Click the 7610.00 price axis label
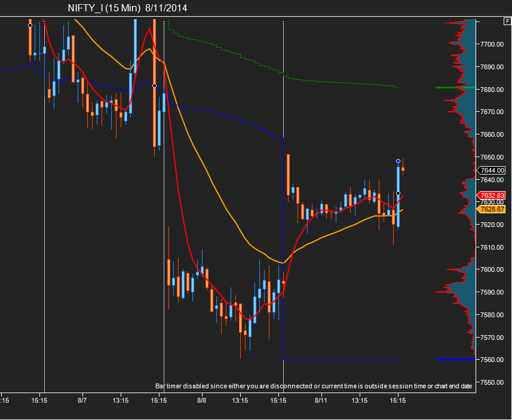512x420 pixels. [x=492, y=247]
